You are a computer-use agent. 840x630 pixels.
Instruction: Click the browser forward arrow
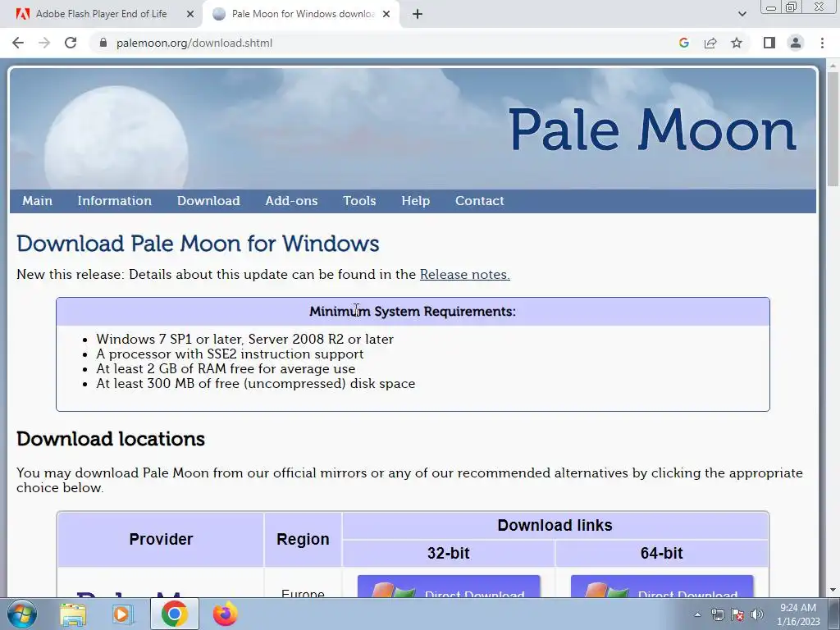pos(44,43)
